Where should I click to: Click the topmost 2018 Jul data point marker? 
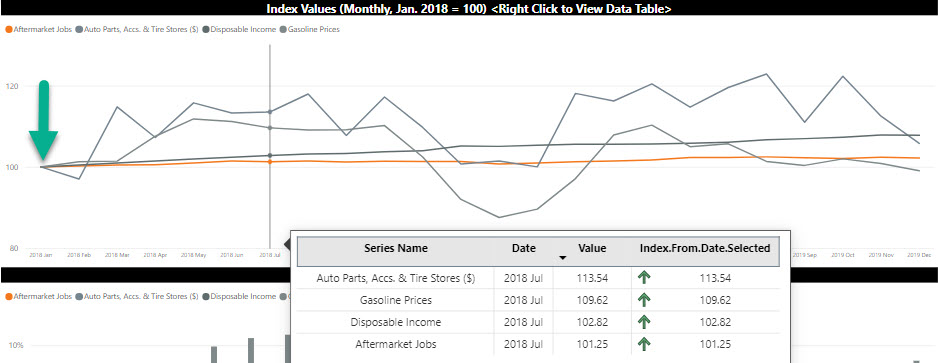coord(270,112)
